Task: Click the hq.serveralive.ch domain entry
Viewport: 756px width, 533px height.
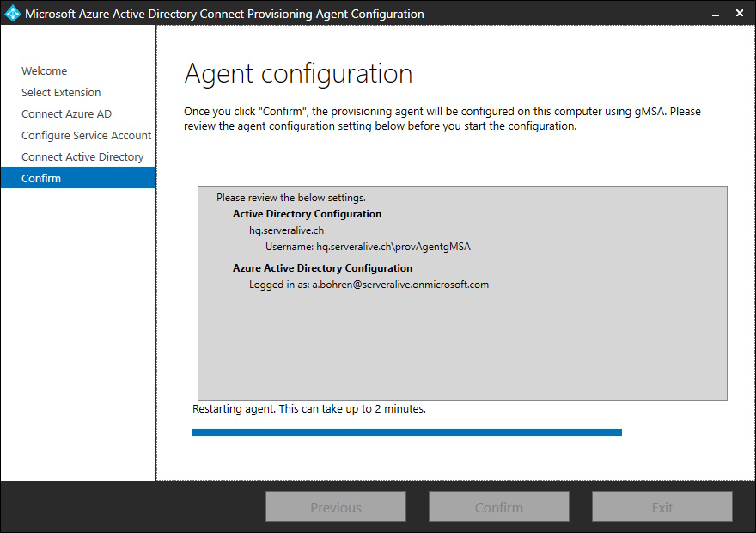Action: (286, 230)
